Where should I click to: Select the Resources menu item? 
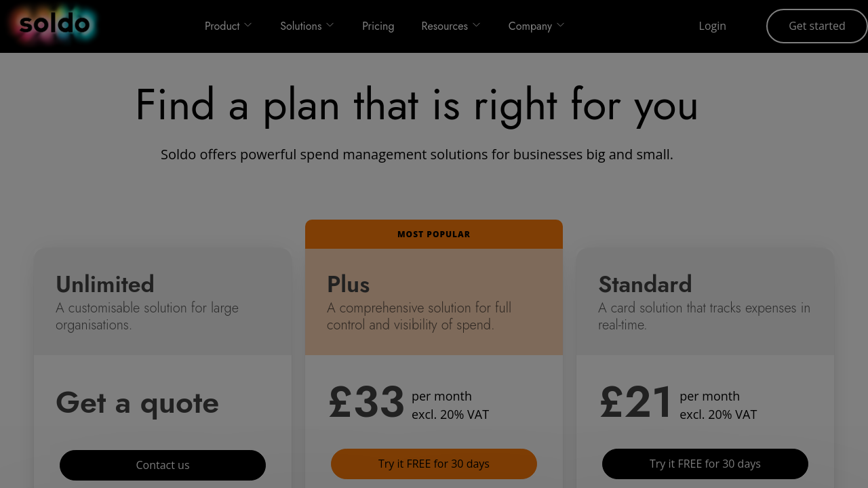pos(445,26)
